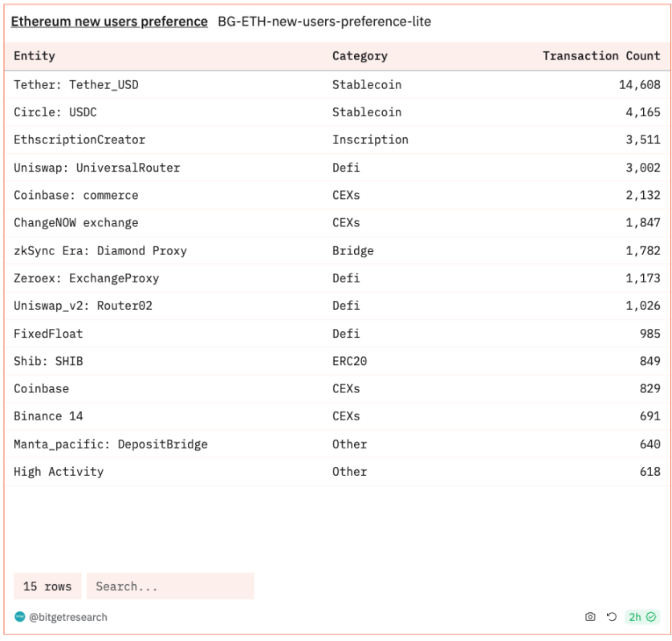Sort by the Category column header
Screen dimensions: 672x641
coord(360,56)
